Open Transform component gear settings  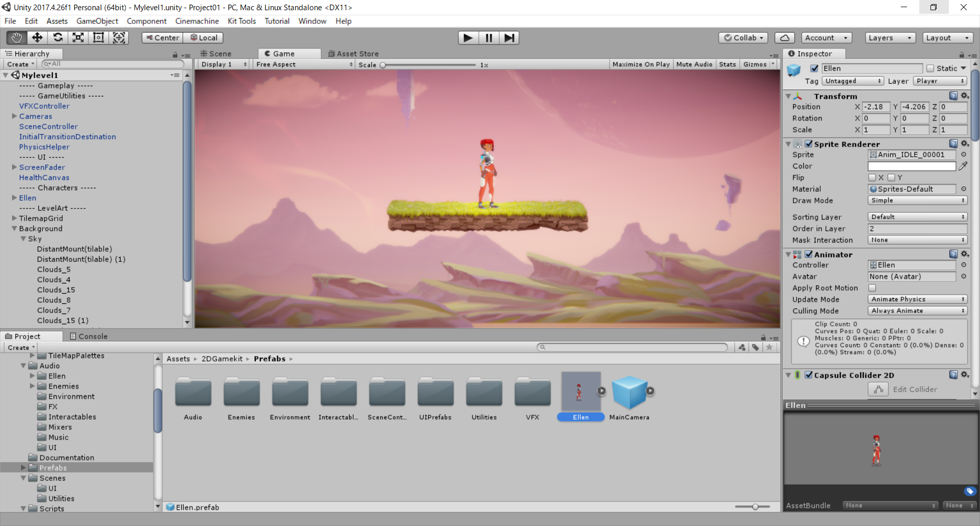[964, 96]
